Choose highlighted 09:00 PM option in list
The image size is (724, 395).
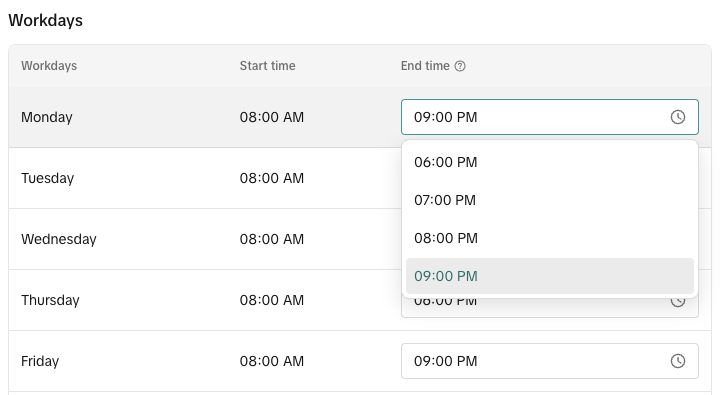click(549, 276)
